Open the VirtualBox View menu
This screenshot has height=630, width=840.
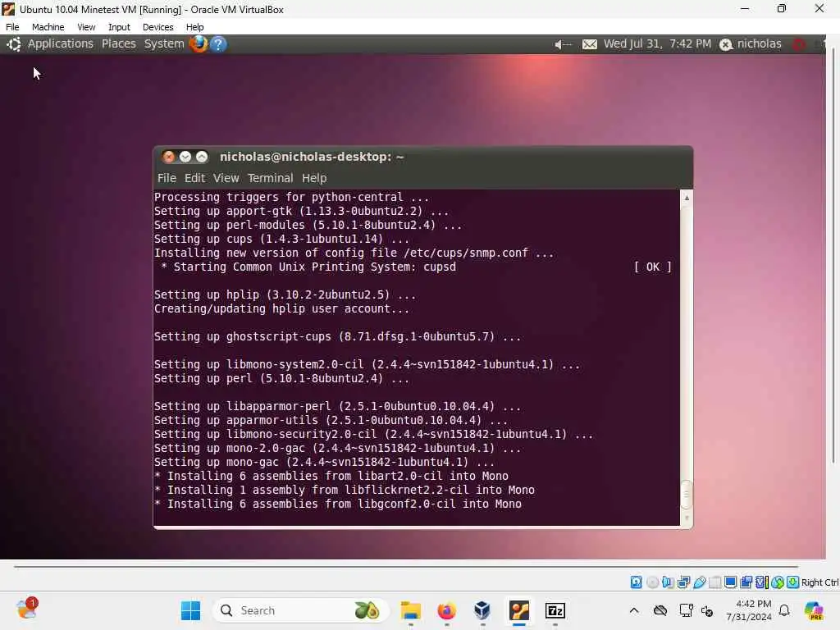point(85,27)
